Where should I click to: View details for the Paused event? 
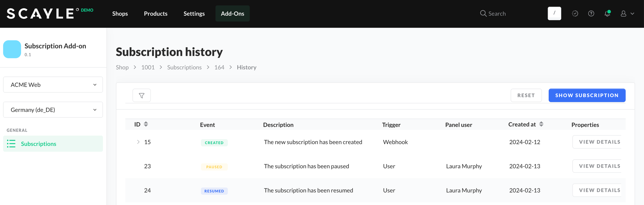click(599, 166)
